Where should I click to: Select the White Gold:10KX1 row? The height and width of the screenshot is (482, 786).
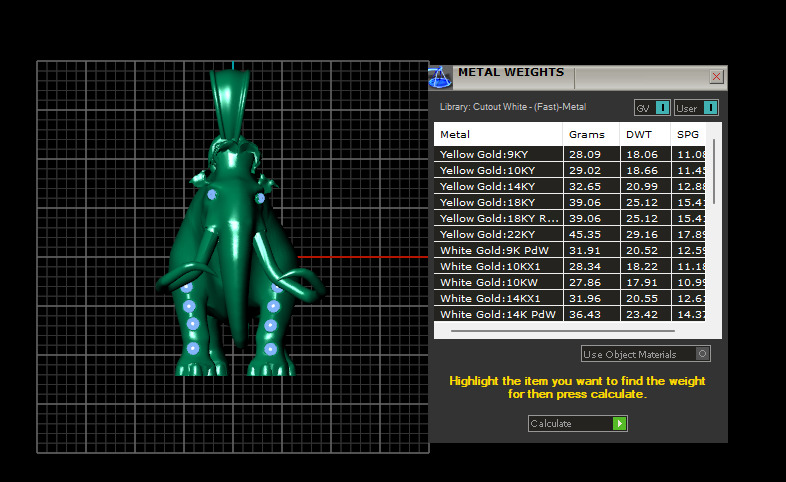(569, 267)
